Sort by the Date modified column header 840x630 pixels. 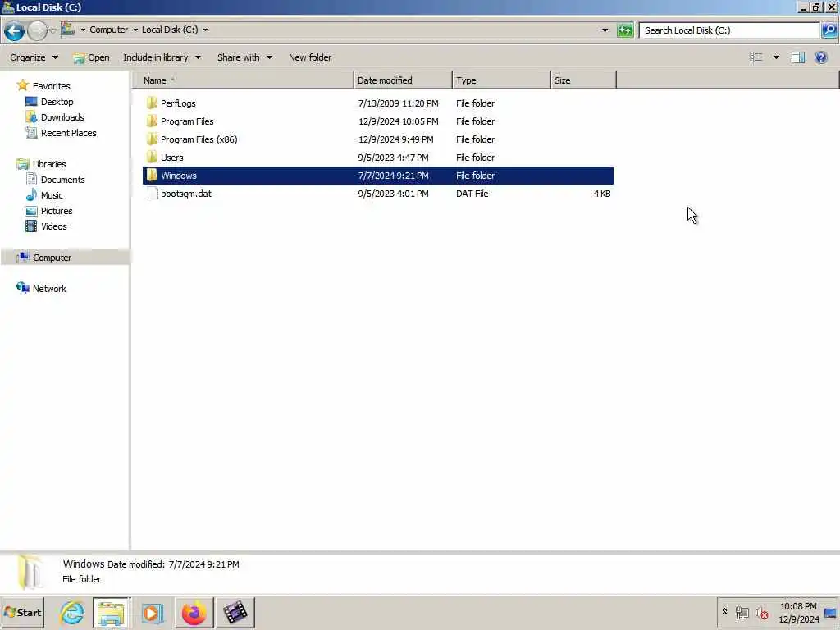(403, 80)
